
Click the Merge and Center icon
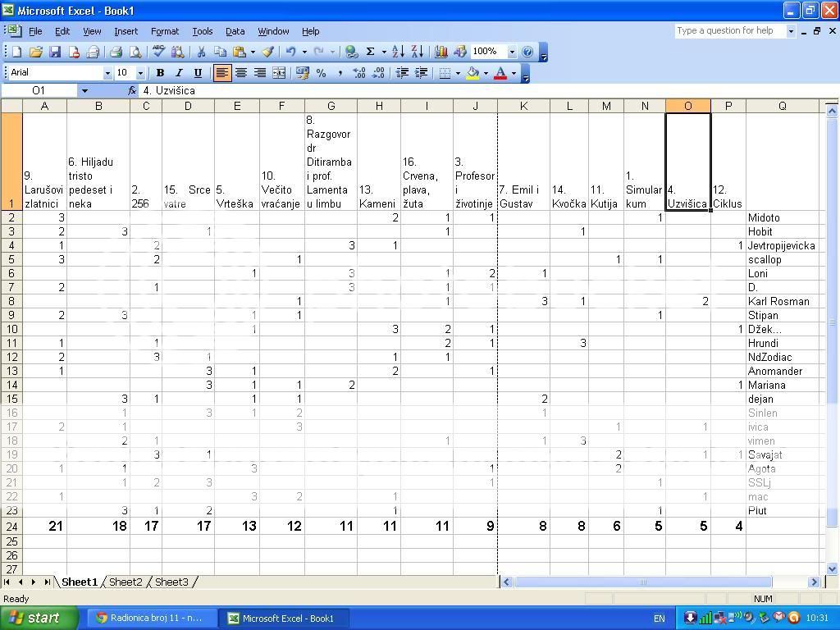tap(279, 73)
